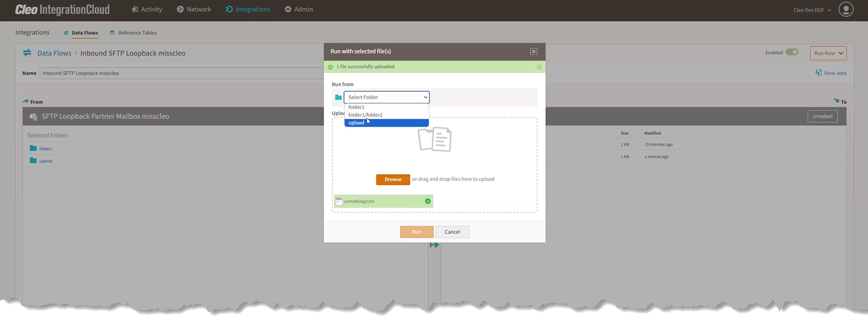Click the data flows arrows icon in breadcrumb
This screenshot has height=316, width=868.
click(x=27, y=53)
